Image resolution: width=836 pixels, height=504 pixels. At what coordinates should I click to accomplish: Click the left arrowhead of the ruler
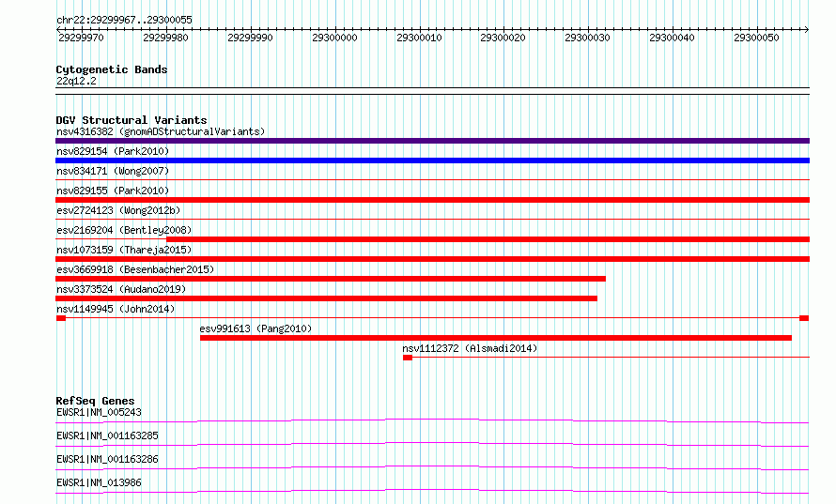58,29
